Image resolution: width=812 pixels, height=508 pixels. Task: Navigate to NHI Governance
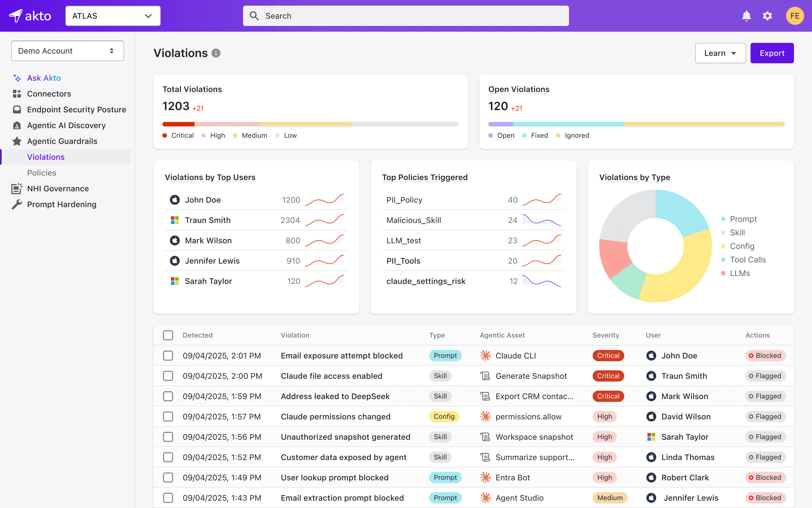coord(58,189)
